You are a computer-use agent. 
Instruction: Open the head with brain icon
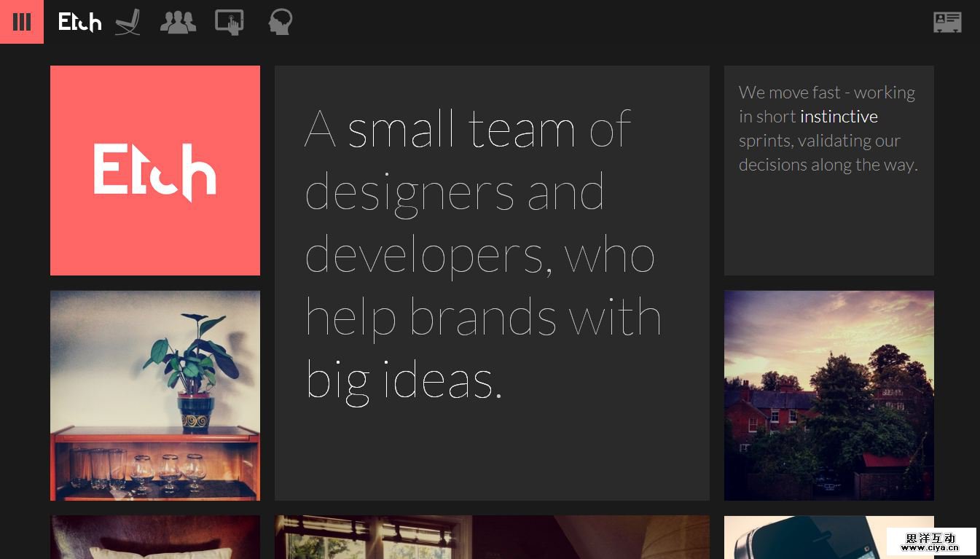[280, 22]
